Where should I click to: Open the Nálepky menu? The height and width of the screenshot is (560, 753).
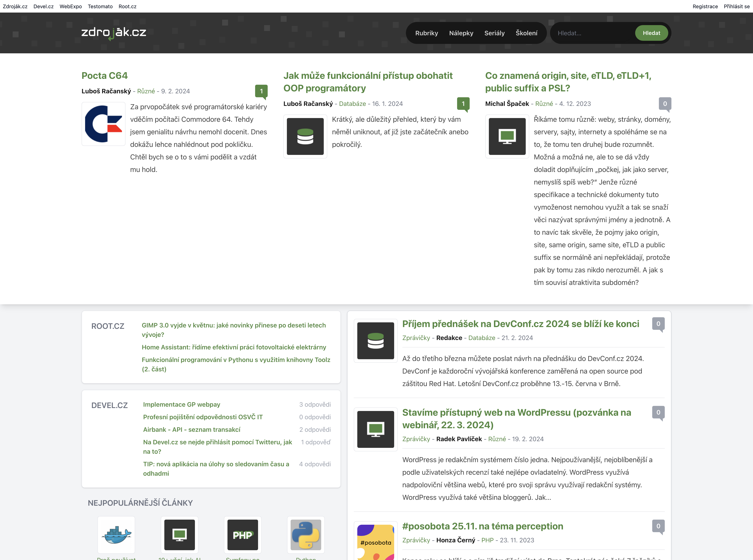click(461, 33)
